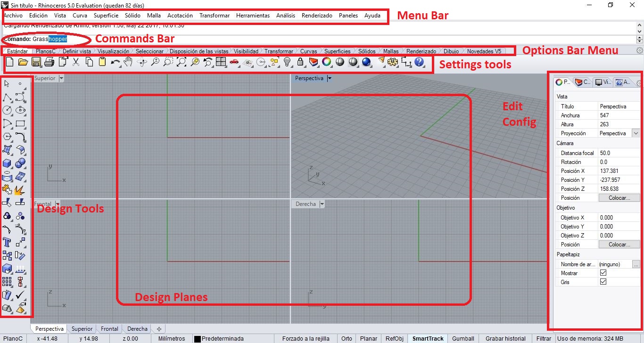Open the Perspectiva viewport title dropdown arrow
The width and height of the screenshot is (644, 343).
coord(330,78)
